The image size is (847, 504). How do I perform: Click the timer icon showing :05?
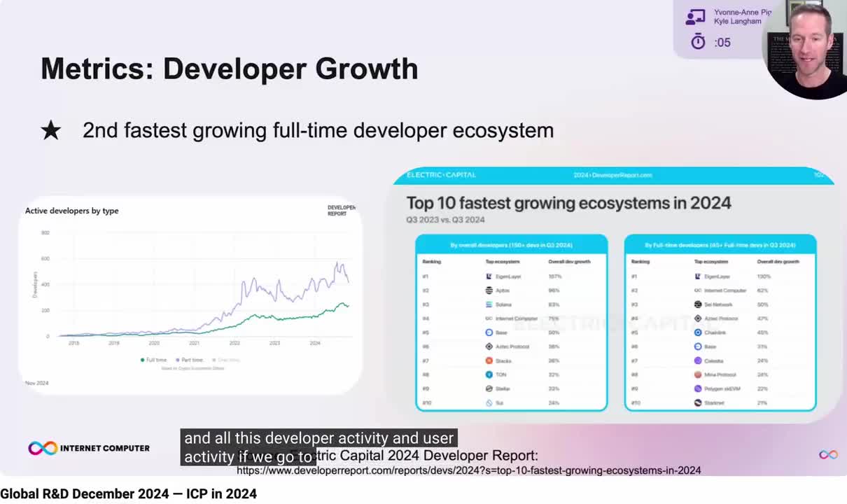tap(698, 42)
